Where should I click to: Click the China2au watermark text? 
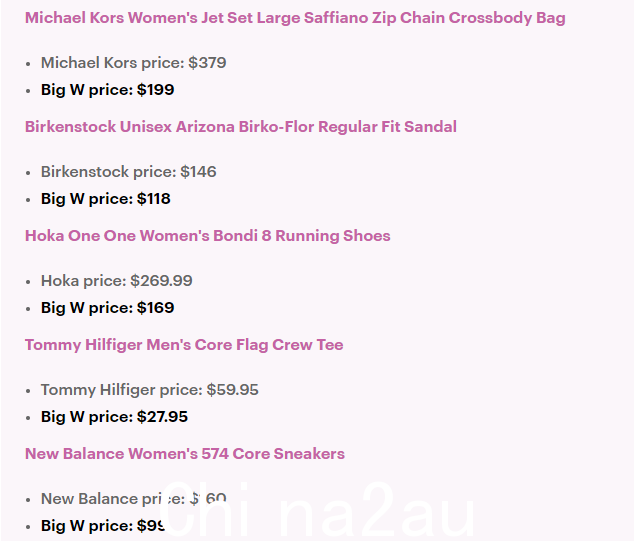point(318,510)
